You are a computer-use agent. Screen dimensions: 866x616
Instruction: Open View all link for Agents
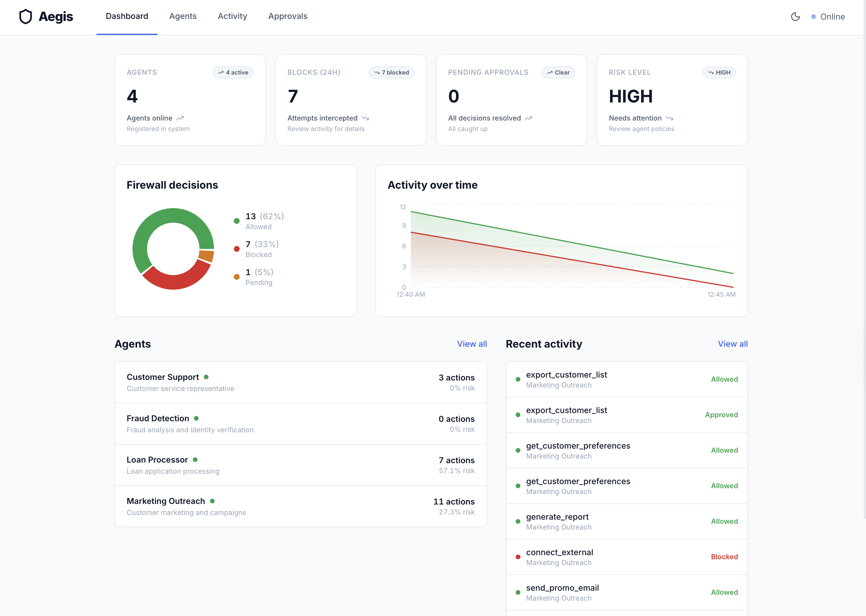click(471, 344)
